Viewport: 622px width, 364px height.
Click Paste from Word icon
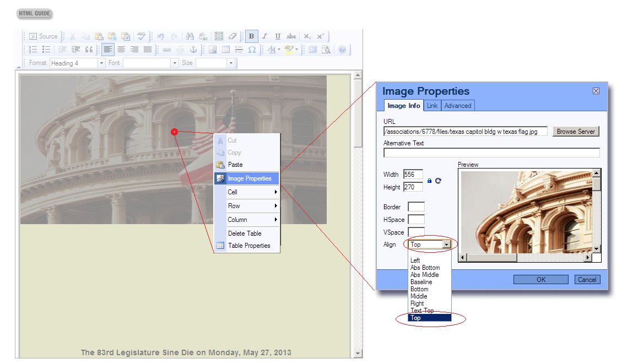click(126, 36)
